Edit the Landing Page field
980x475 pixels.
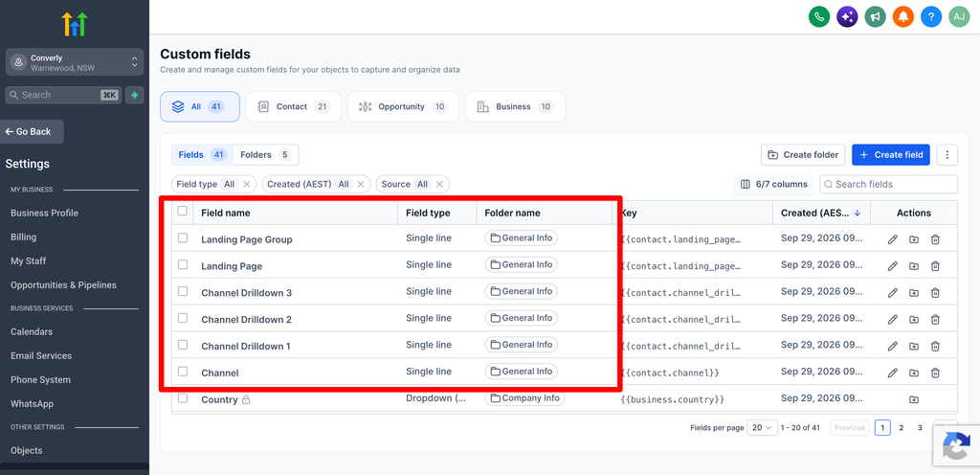893,266
